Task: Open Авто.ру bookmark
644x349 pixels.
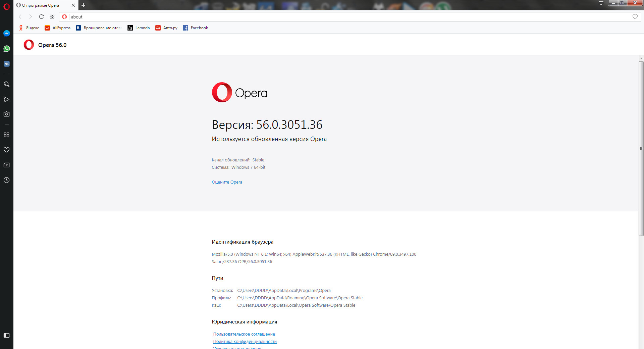Action: point(166,28)
